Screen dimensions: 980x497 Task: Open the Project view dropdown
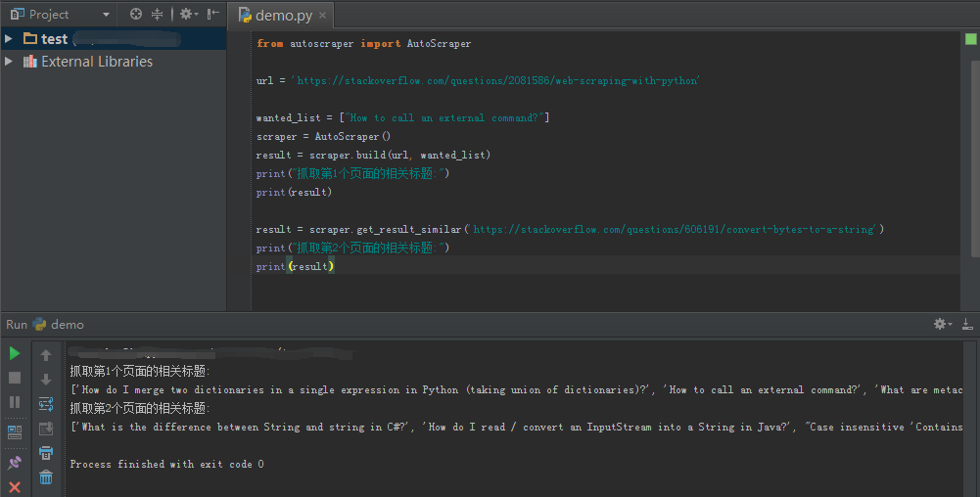click(x=106, y=15)
